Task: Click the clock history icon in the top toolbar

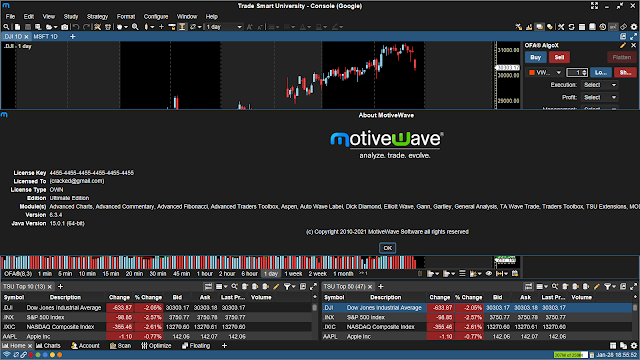Action: tap(602, 27)
